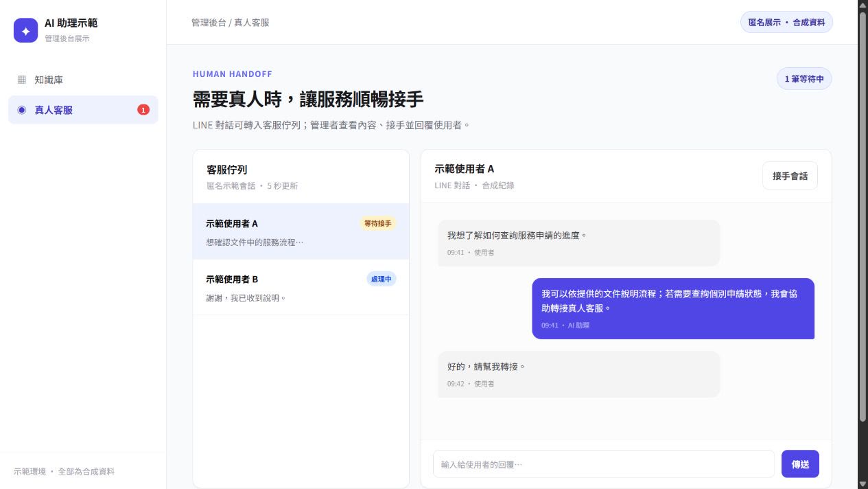Click the 匿名展示・合成資料 badge
This screenshot has width=868, height=489.
786,22
